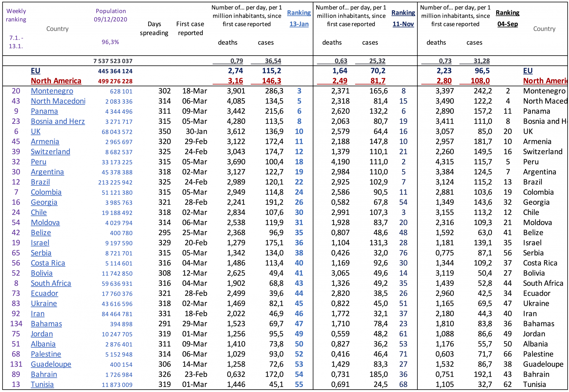Open the South Africa link
The width and height of the screenshot is (569, 392).
51,283
